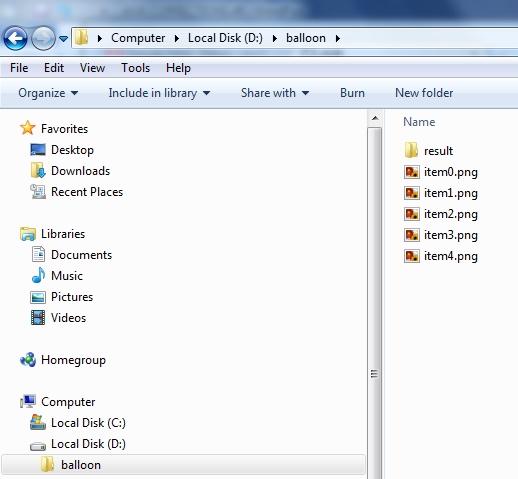Open Downloads folder in Favorites
518x479 pixels.
[80, 171]
